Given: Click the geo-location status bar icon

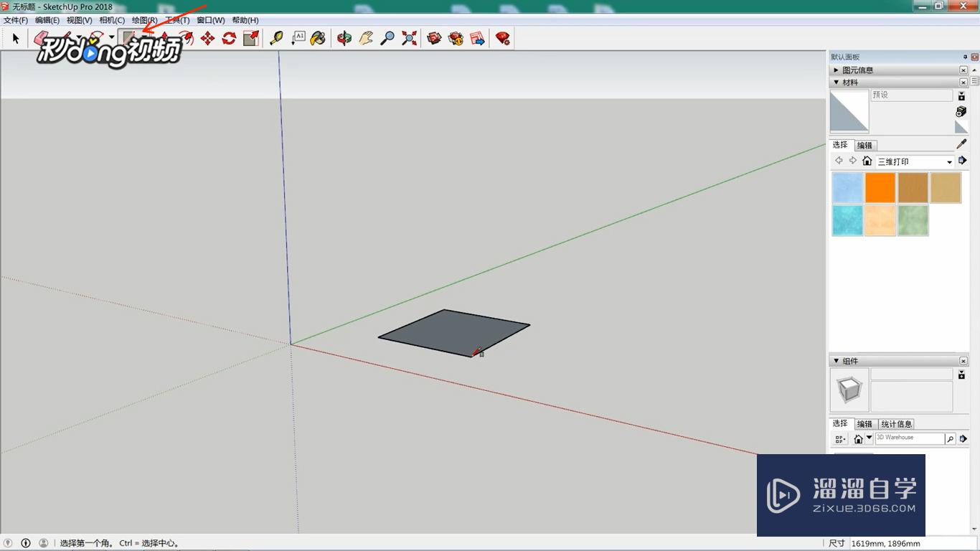Looking at the screenshot, I should 9,543.
